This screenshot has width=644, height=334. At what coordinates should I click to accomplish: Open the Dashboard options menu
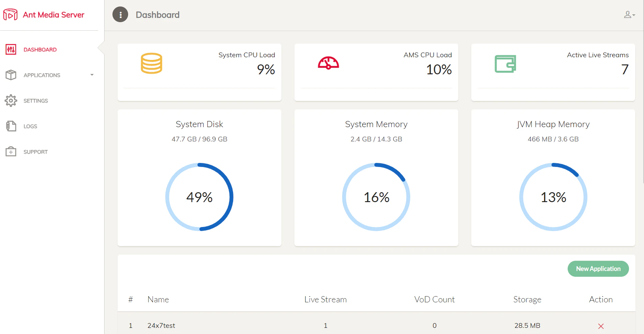120,14
